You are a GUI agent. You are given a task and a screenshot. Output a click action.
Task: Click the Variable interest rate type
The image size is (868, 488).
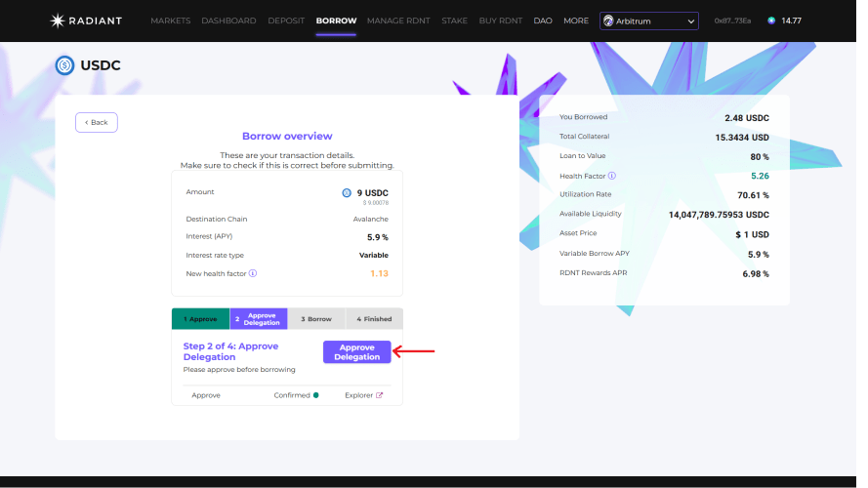tap(374, 255)
